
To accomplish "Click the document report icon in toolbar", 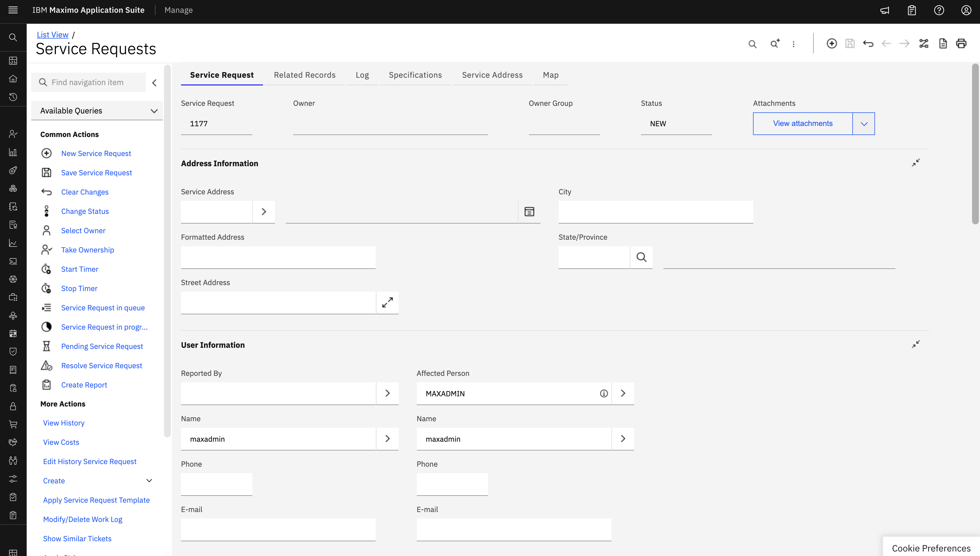I will tap(943, 43).
